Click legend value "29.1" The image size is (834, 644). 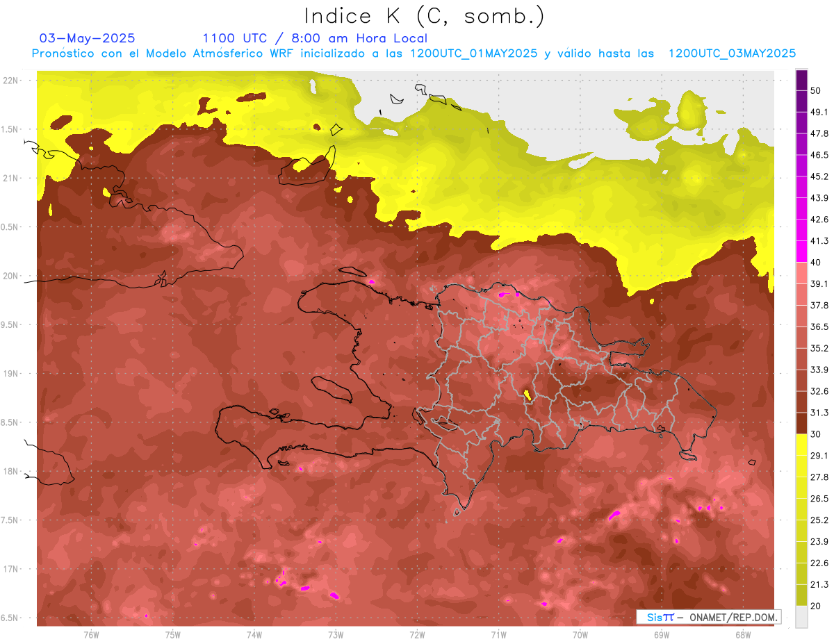(x=819, y=456)
